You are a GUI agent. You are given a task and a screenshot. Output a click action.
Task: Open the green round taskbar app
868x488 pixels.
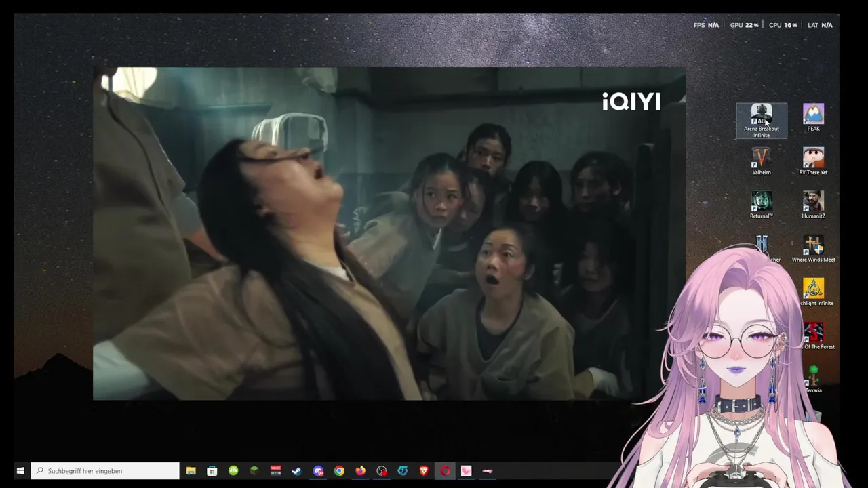(x=233, y=471)
